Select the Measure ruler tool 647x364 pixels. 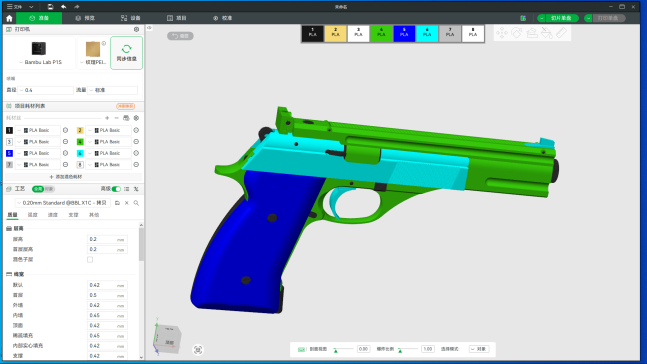pos(562,33)
